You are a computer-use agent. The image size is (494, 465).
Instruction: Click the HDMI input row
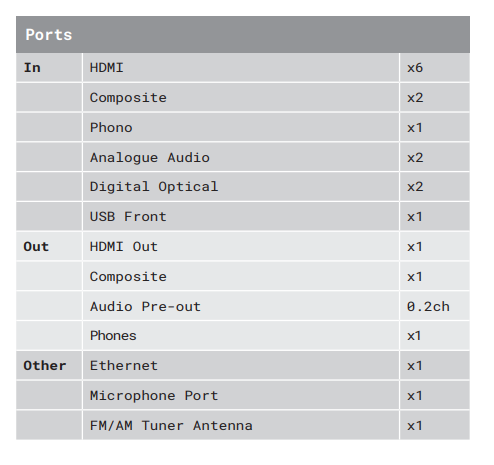pos(241,68)
